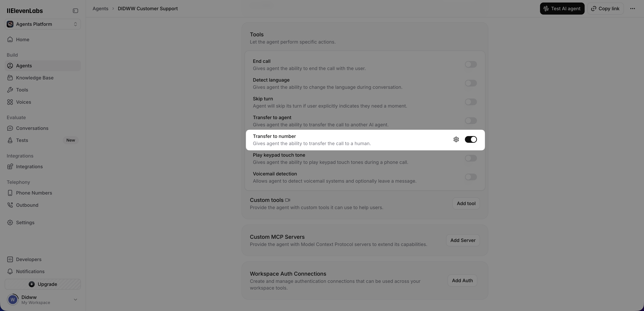
Task: Go to Conversations in sidebar
Action: point(32,128)
